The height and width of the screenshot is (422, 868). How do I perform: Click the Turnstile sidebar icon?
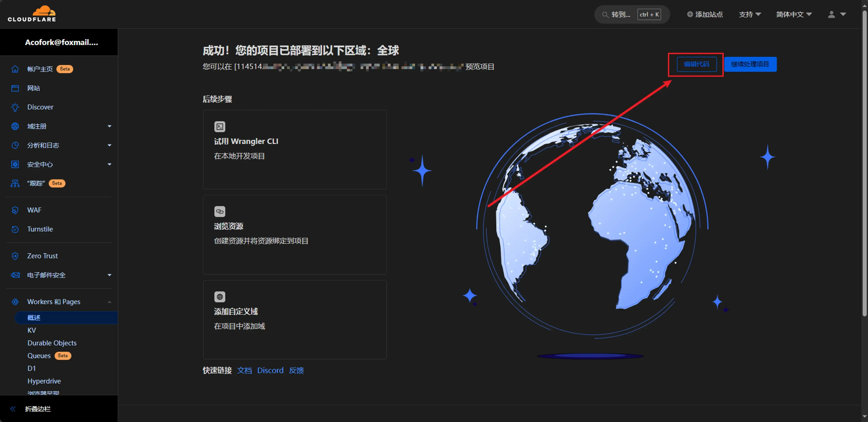coord(15,229)
